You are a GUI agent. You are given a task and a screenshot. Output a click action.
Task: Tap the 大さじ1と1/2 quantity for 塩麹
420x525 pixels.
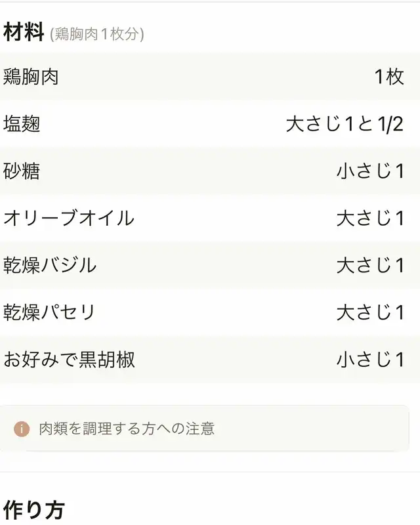click(345, 124)
